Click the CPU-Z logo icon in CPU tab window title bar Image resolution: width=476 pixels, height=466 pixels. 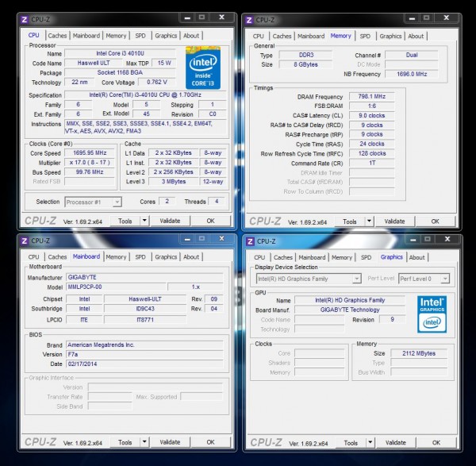tap(25, 20)
